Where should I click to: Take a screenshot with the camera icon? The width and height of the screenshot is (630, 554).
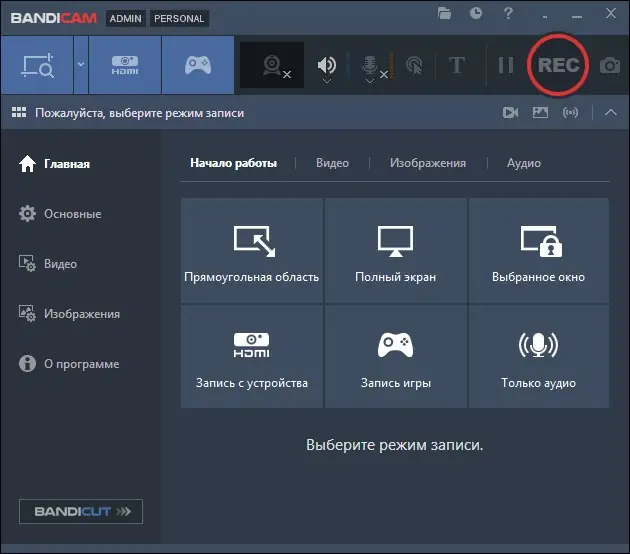coord(610,65)
